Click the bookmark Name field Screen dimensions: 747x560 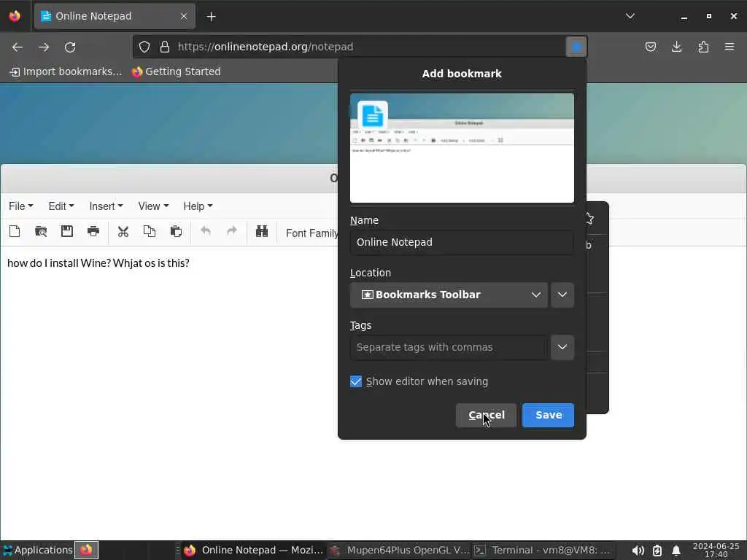[x=462, y=242]
